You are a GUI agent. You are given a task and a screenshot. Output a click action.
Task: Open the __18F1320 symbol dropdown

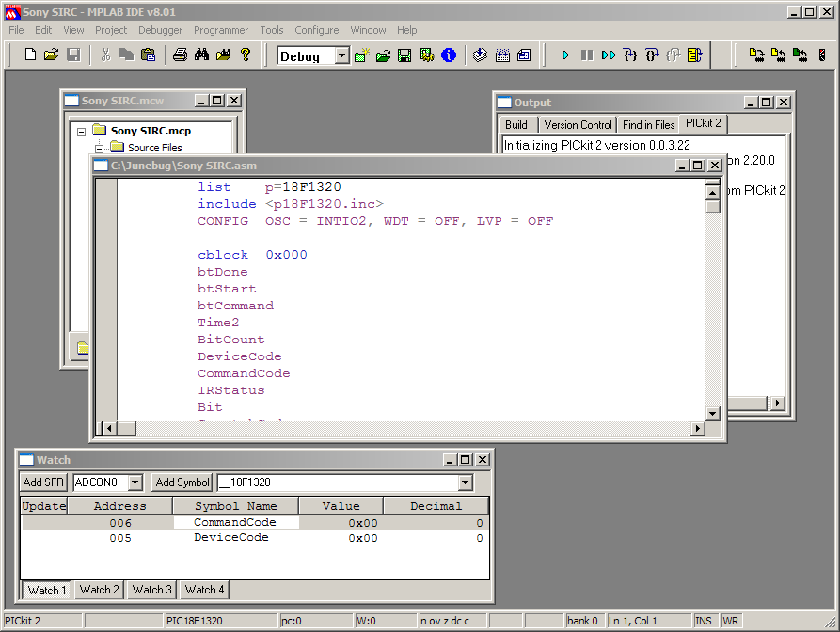465,482
